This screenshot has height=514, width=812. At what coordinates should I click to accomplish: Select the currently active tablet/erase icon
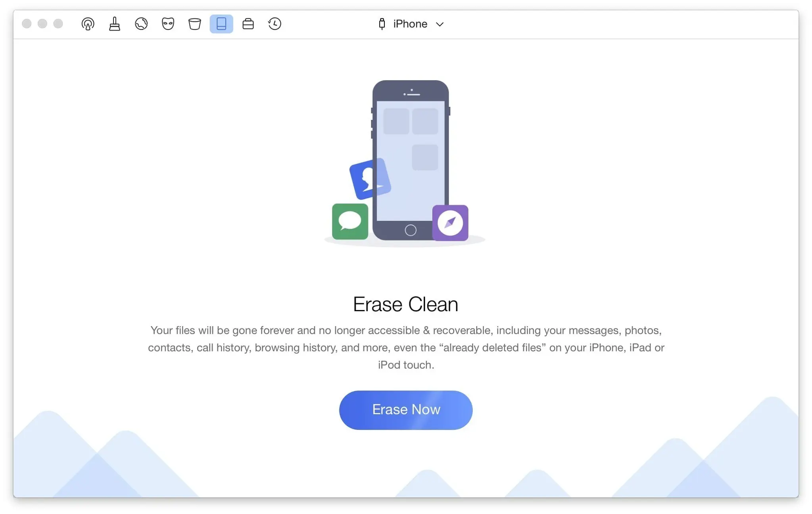[221, 23]
